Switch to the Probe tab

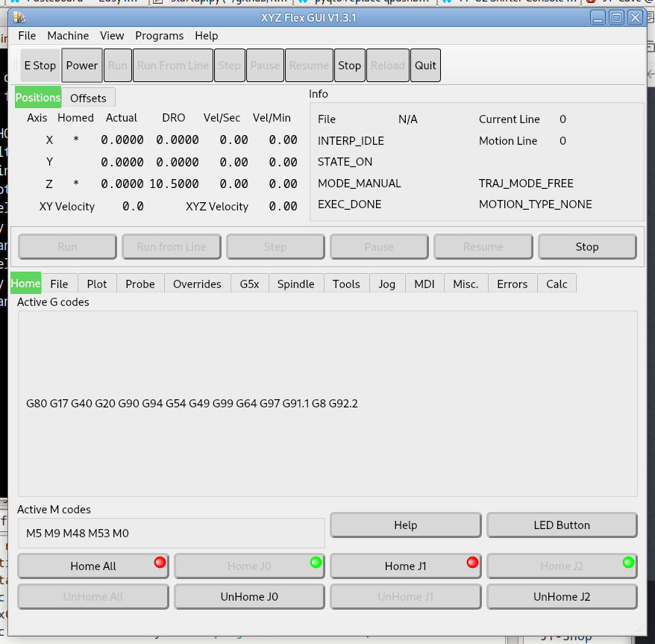(x=140, y=284)
